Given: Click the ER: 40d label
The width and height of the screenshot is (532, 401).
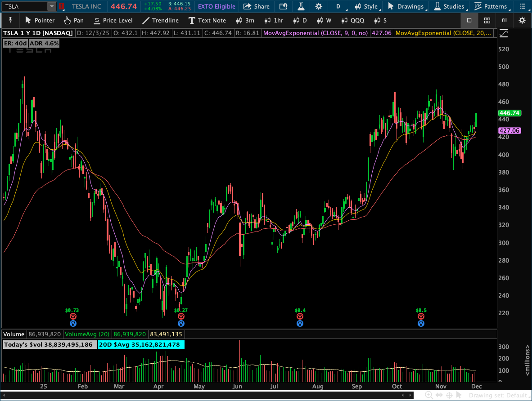Looking at the screenshot, I should pos(15,44).
